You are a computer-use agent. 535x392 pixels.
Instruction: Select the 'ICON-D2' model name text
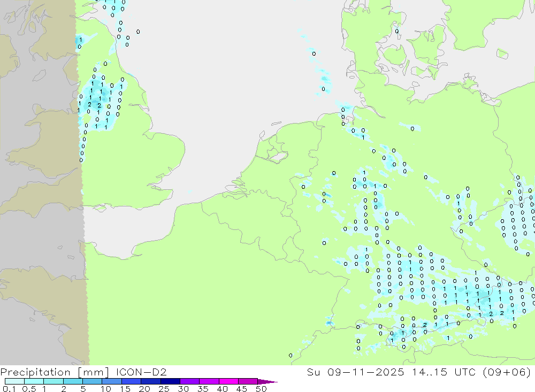click(x=141, y=372)
